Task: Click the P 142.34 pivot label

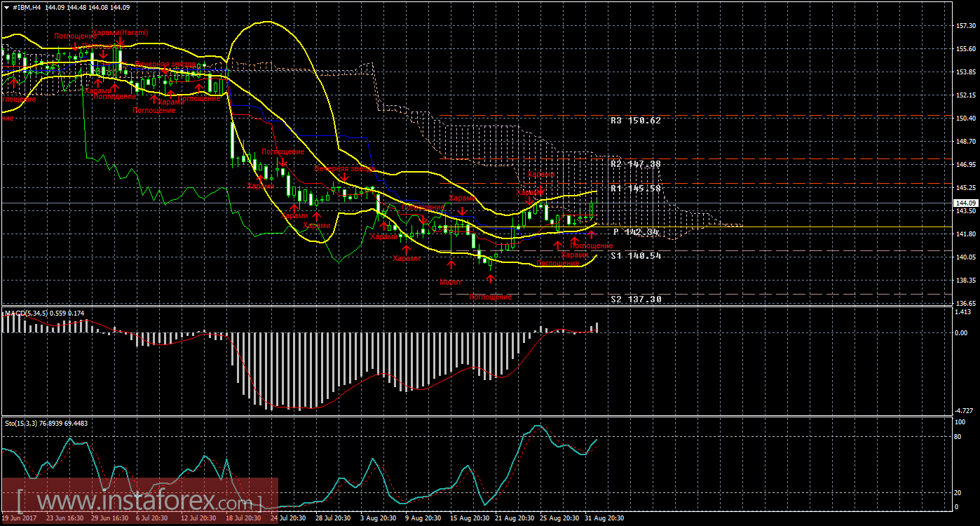Action: click(x=637, y=232)
